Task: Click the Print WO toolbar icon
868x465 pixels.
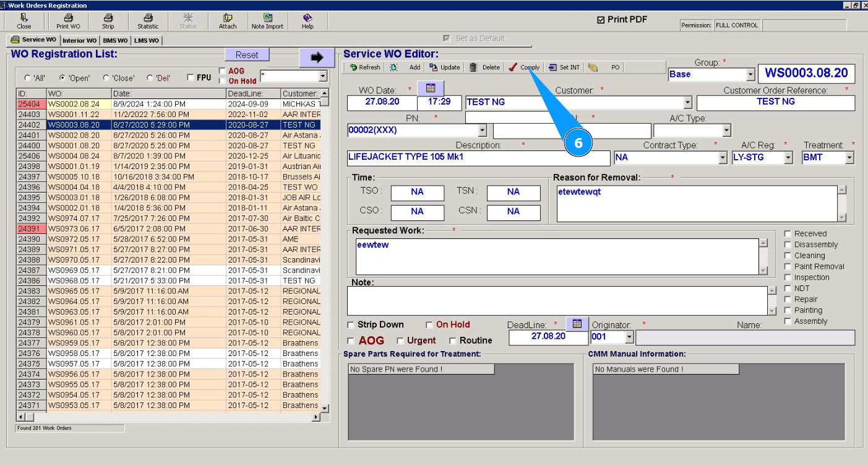Action: [x=68, y=21]
